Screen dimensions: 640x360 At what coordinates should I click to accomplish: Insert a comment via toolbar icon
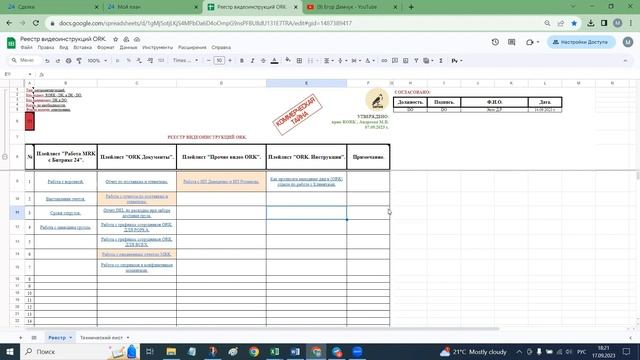click(395, 60)
